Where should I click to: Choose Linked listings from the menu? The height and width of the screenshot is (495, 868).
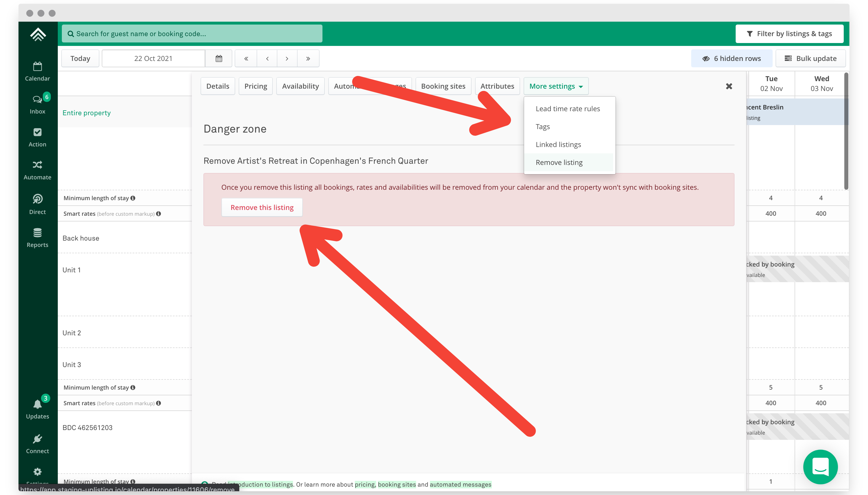558,144
